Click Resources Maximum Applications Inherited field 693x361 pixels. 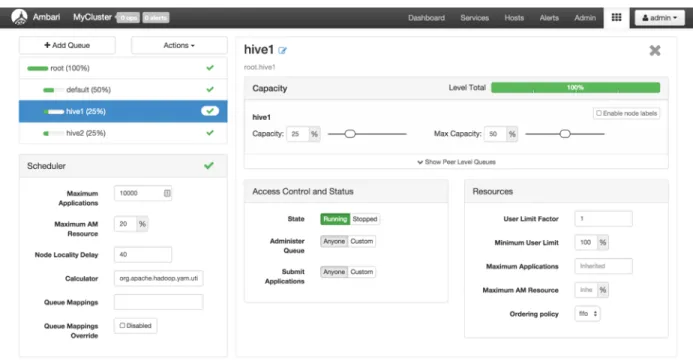click(603, 266)
